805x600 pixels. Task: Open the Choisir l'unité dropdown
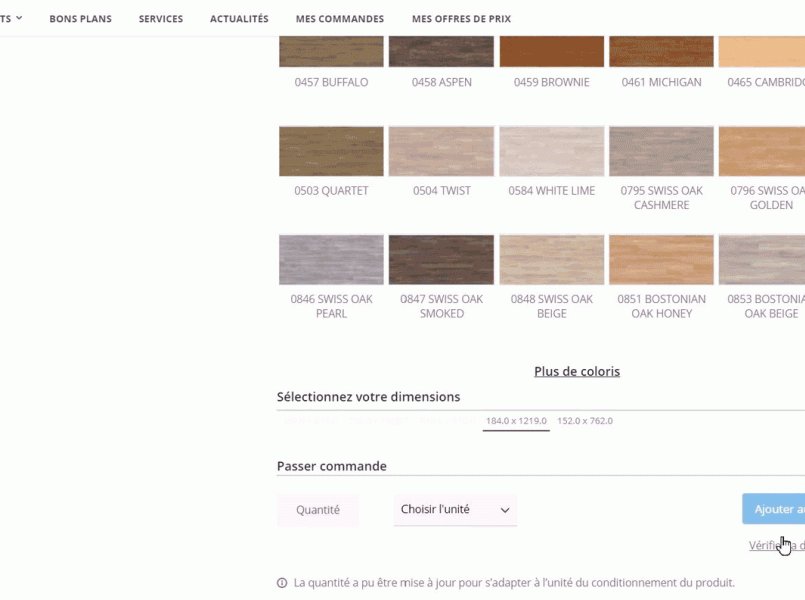(455, 509)
